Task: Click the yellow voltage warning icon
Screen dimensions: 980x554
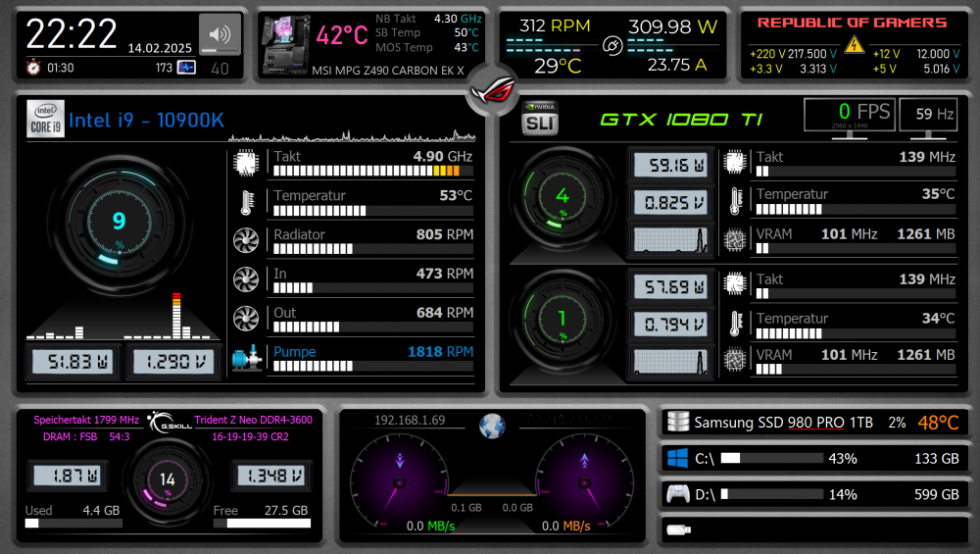Action: [854, 44]
